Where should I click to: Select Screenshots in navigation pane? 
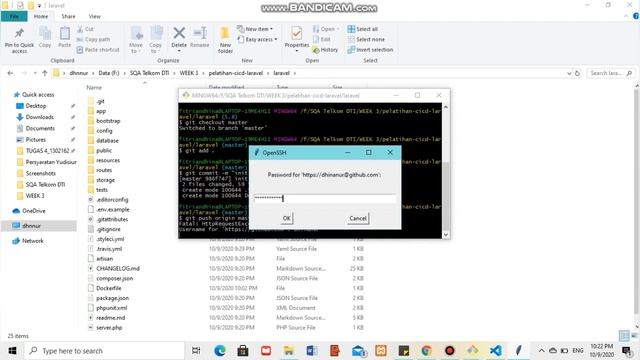[40, 173]
